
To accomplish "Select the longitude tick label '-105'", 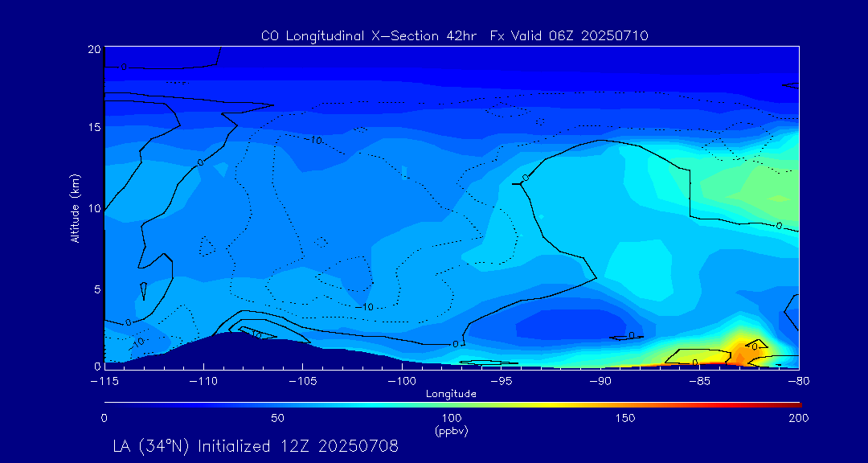I will (x=302, y=382).
